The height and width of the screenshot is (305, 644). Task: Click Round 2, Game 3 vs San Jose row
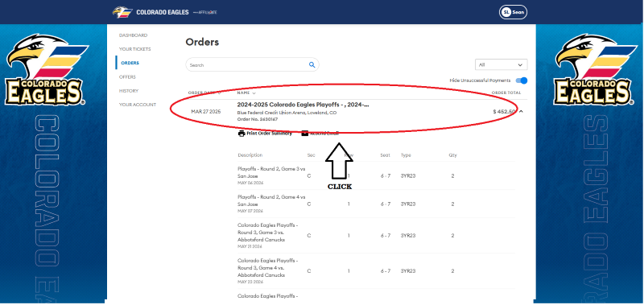click(x=376, y=175)
